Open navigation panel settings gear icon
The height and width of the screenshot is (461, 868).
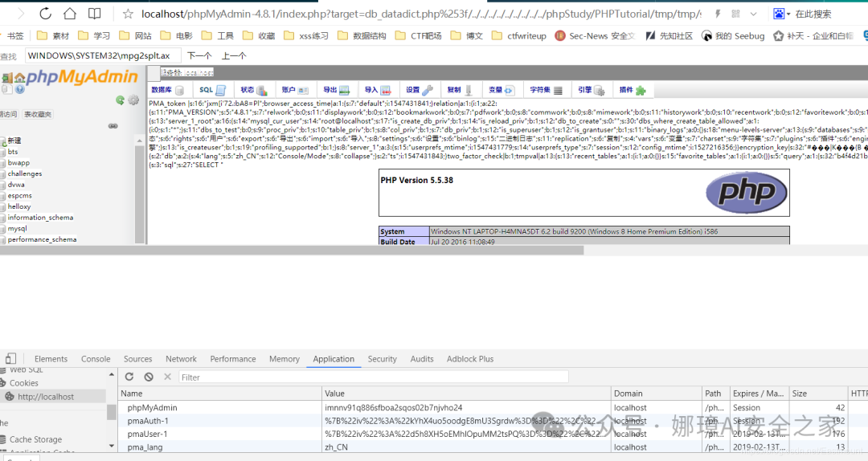(133, 100)
